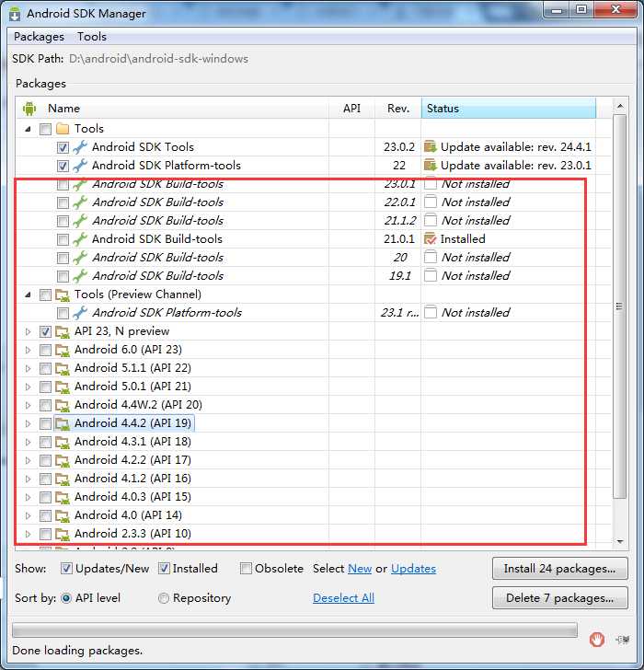Expand the Android 6.0 (API 23) node
The image size is (644, 670).
point(29,350)
